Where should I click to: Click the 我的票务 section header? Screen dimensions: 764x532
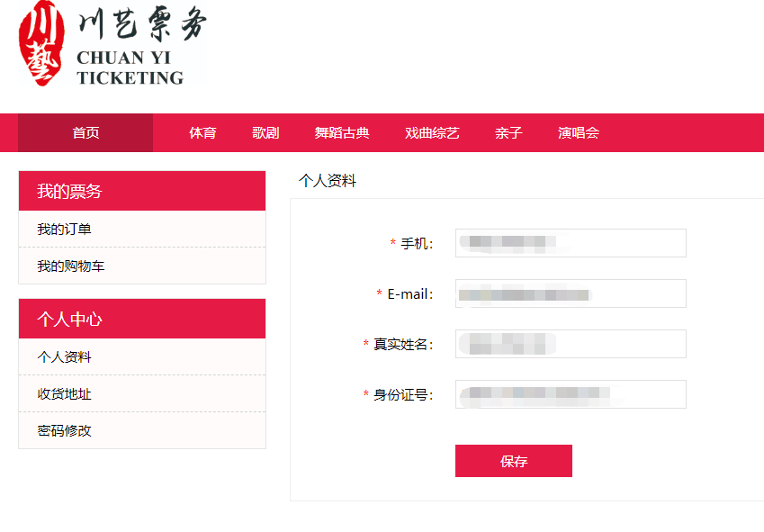coord(142,191)
